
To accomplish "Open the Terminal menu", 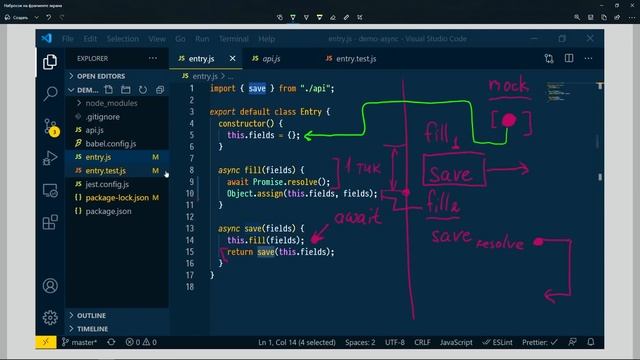I will pyautogui.click(x=233, y=39).
